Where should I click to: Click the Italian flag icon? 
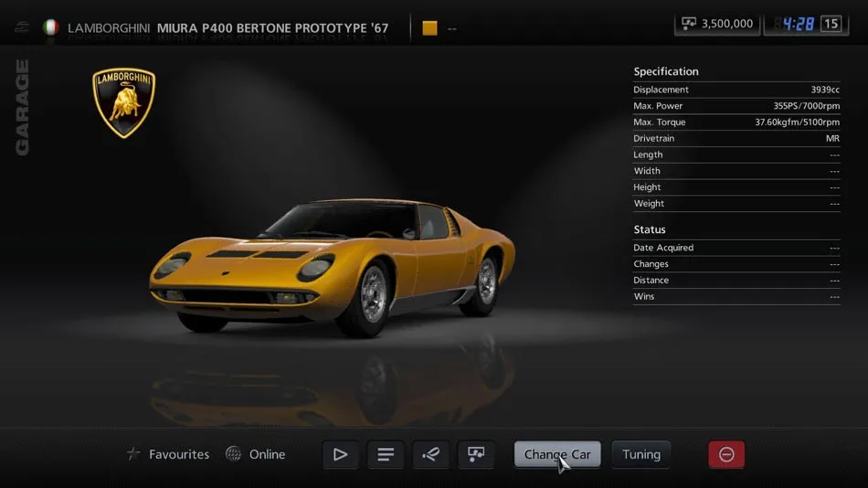click(51, 27)
